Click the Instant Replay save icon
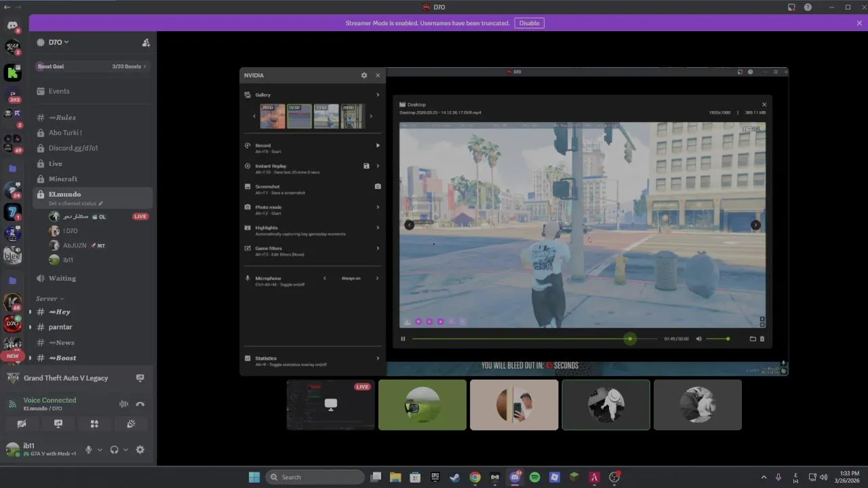This screenshot has height=488, width=868. pyautogui.click(x=366, y=166)
